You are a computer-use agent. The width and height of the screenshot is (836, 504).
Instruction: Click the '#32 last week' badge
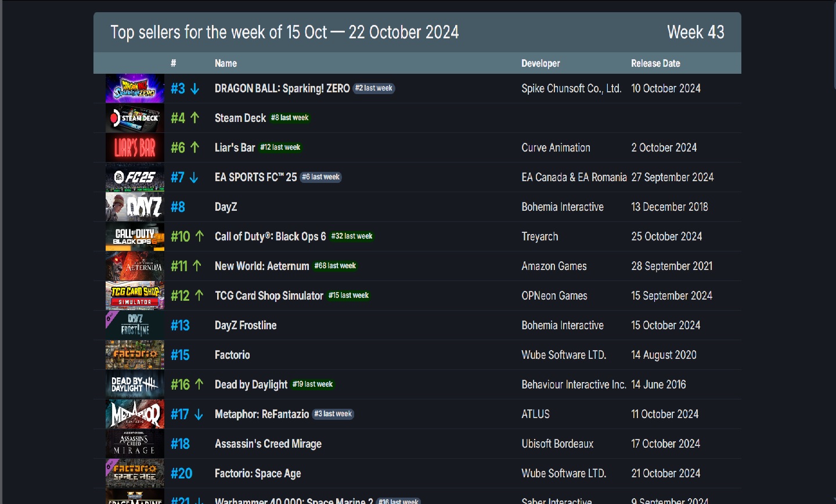pos(352,236)
